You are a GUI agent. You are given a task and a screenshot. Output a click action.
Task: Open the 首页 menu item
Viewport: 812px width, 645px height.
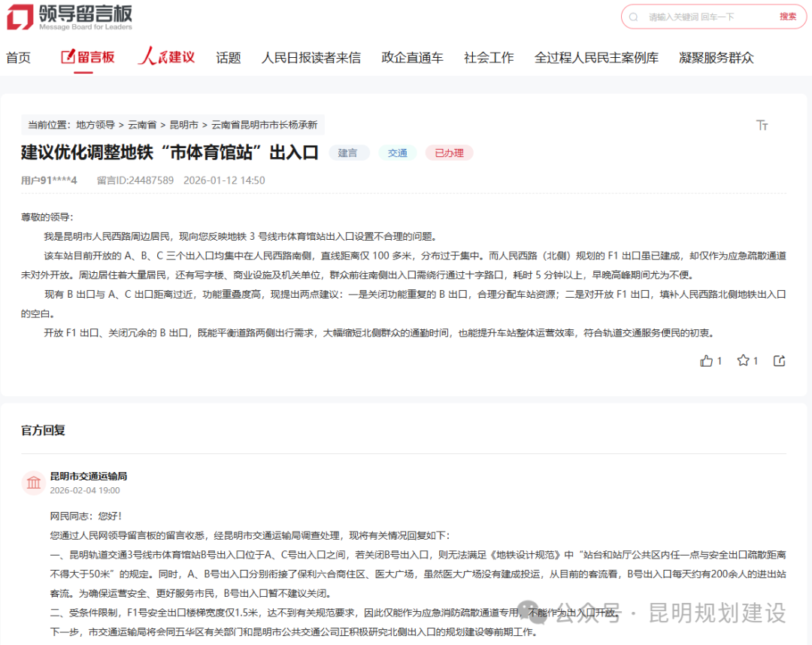[x=18, y=56]
